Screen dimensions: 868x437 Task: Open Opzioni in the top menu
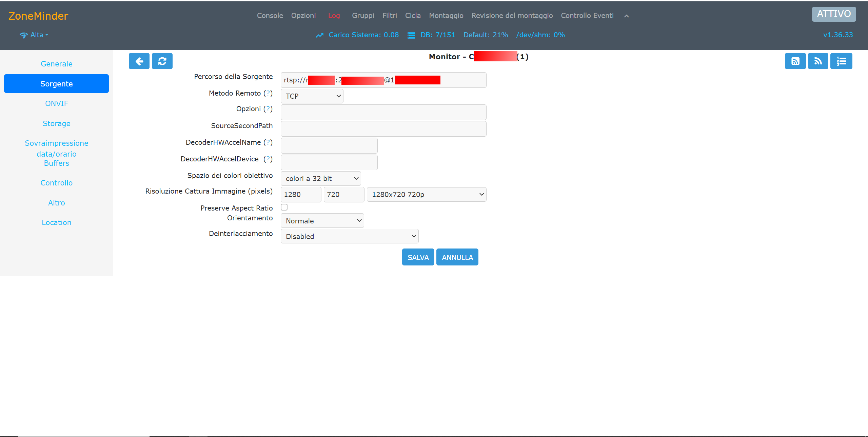303,16
